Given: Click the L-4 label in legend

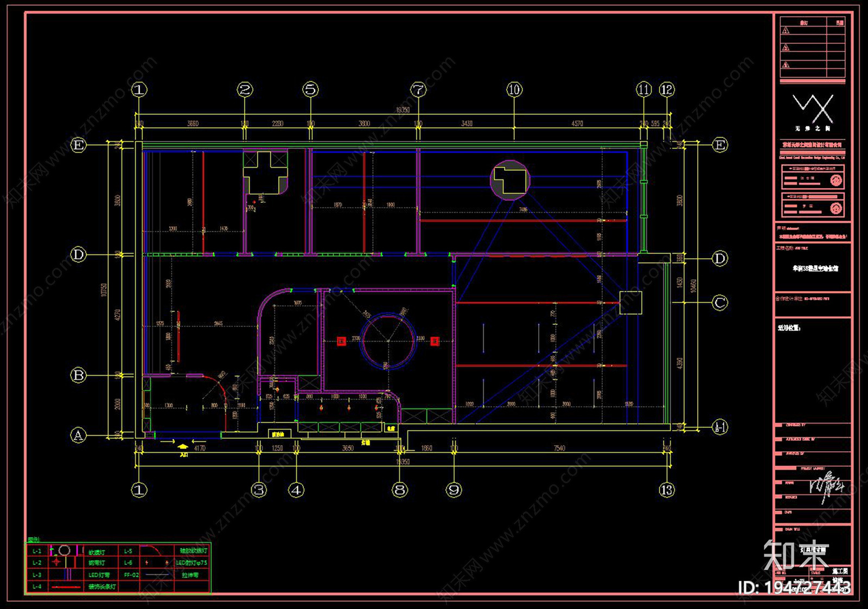Looking at the screenshot, I should (x=37, y=587).
